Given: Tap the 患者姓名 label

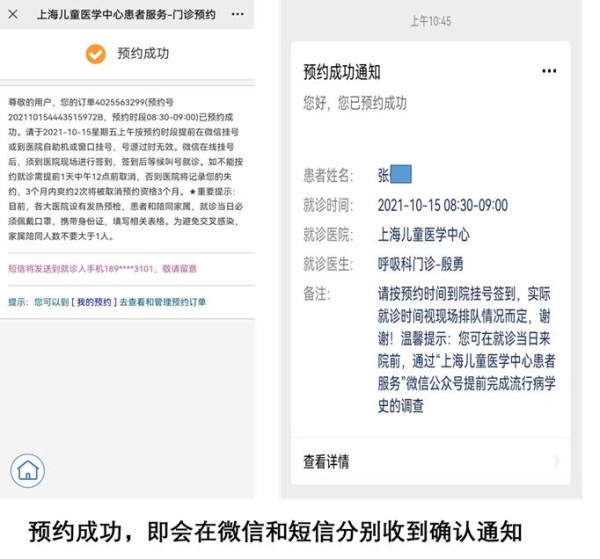Looking at the screenshot, I should pyautogui.click(x=328, y=175).
